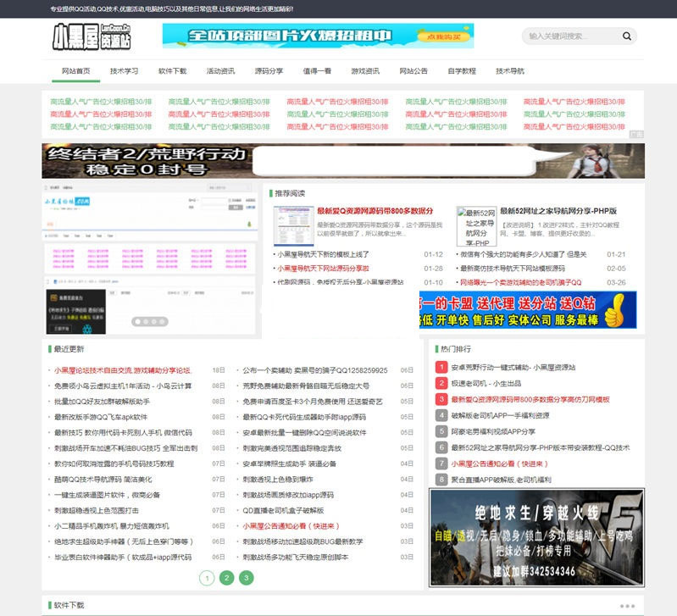Click the broken image icon for 最新52网址之家
The width and height of the screenshot is (677, 616).
click(475, 226)
